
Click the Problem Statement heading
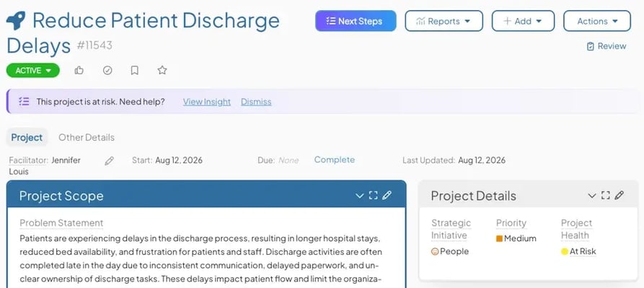click(x=61, y=223)
